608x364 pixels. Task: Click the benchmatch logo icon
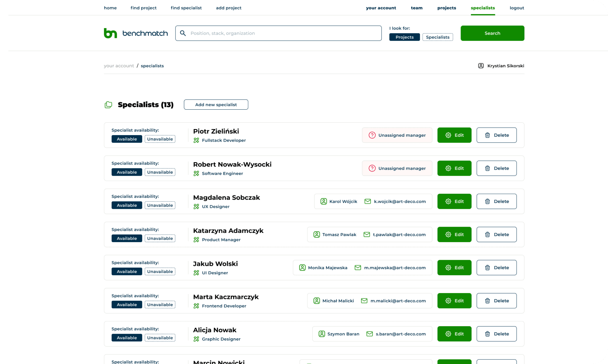coord(110,33)
